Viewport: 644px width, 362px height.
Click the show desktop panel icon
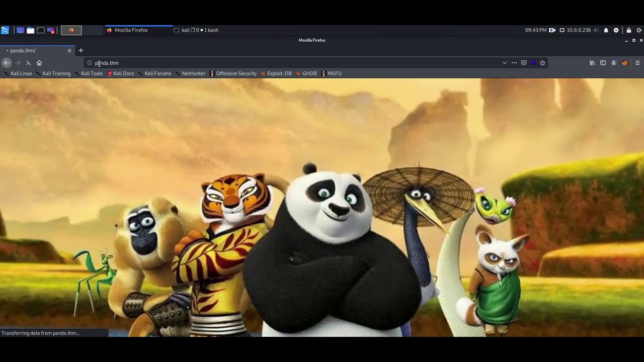(20, 30)
